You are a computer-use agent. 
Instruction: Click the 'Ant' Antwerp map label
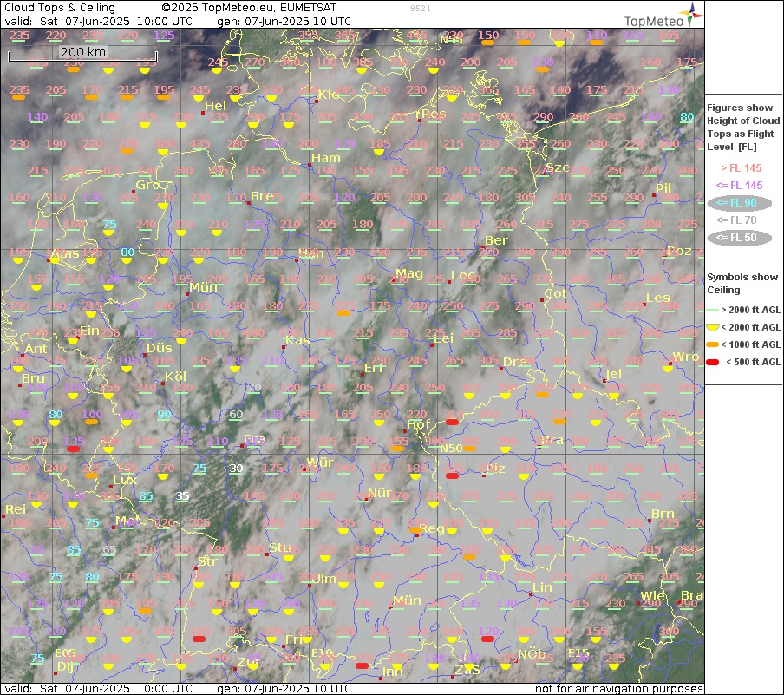(x=36, y=349)
